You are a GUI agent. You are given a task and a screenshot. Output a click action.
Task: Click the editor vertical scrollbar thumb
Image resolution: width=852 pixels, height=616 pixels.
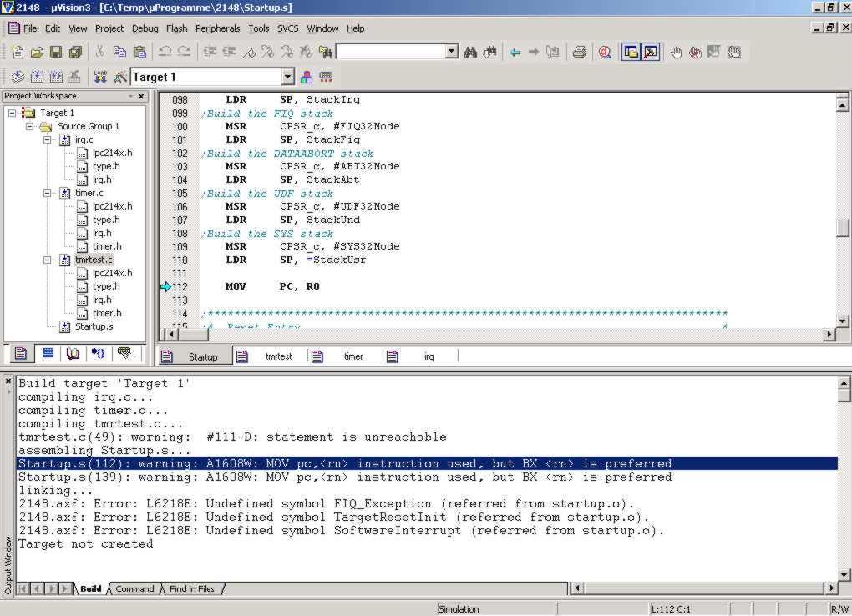pos(842,228)
